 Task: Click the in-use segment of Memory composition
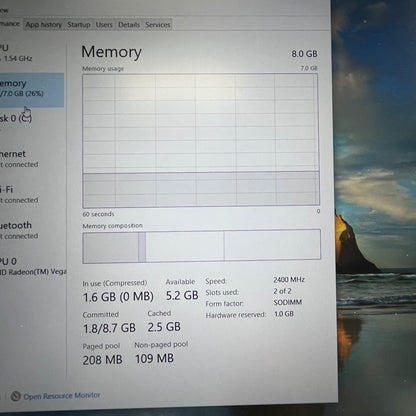111,247
